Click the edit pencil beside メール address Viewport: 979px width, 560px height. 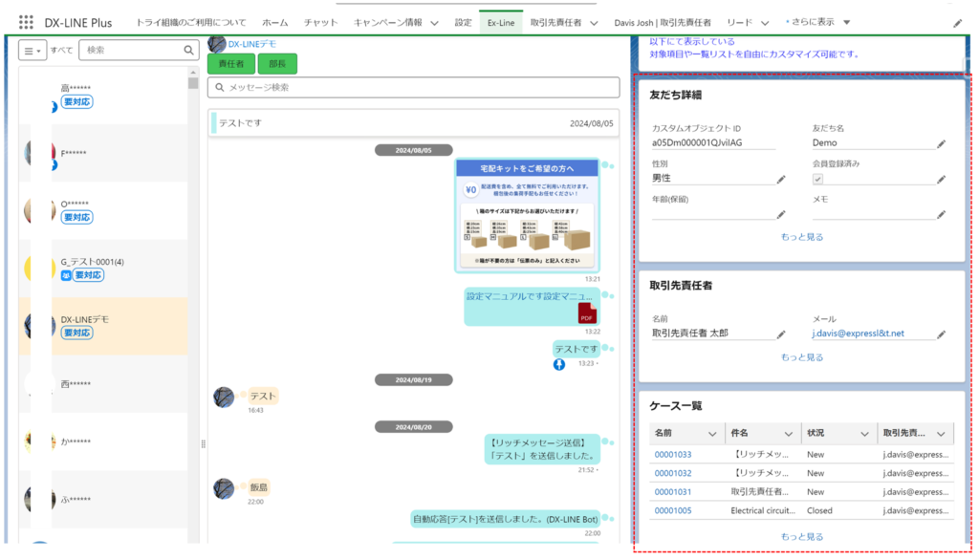(x=941, y=334)
